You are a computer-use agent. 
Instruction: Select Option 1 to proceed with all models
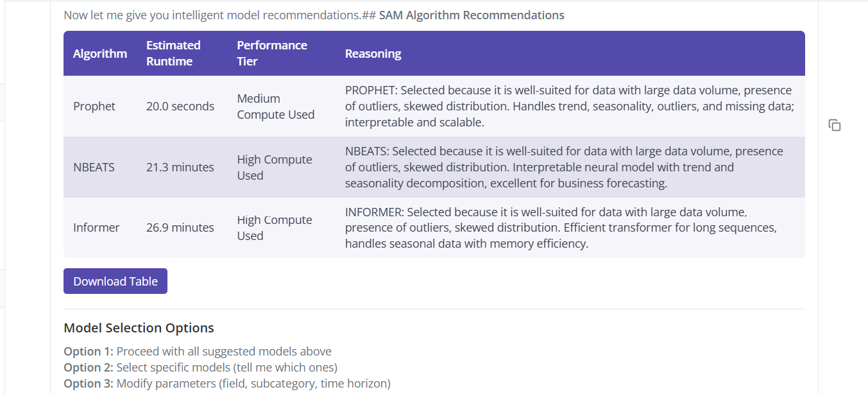[197, 351]
